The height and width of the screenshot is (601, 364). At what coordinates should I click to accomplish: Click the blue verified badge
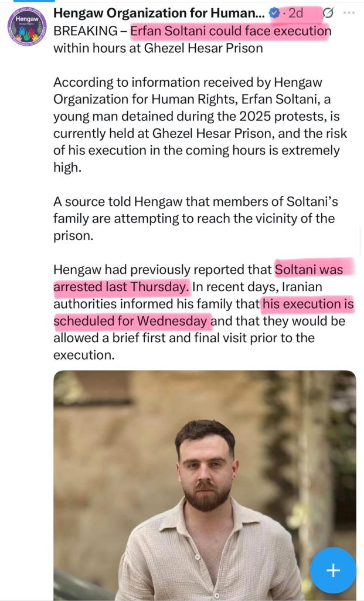pos(274,13)
